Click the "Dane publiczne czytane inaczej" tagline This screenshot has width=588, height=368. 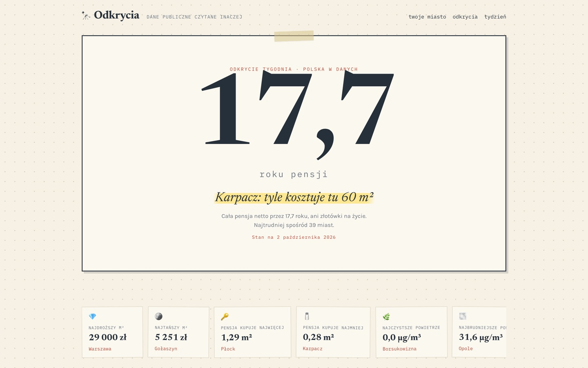coord(194,17)
